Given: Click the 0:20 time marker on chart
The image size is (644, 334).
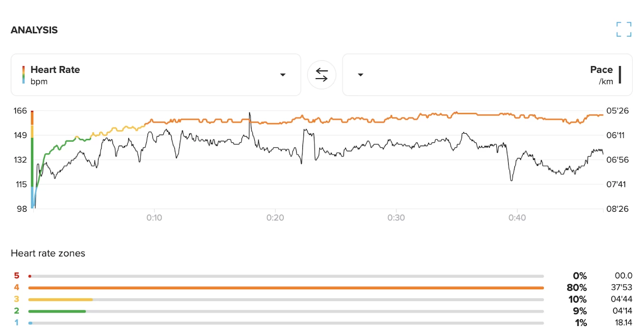Looking at the screenshot, I should click(275, 218).
